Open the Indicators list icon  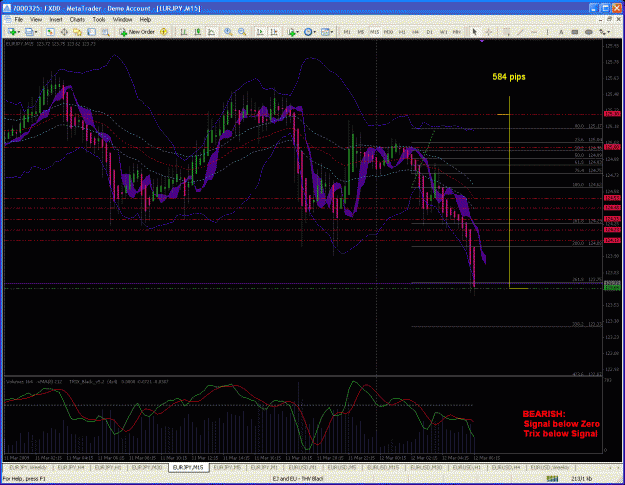(291, 32)
